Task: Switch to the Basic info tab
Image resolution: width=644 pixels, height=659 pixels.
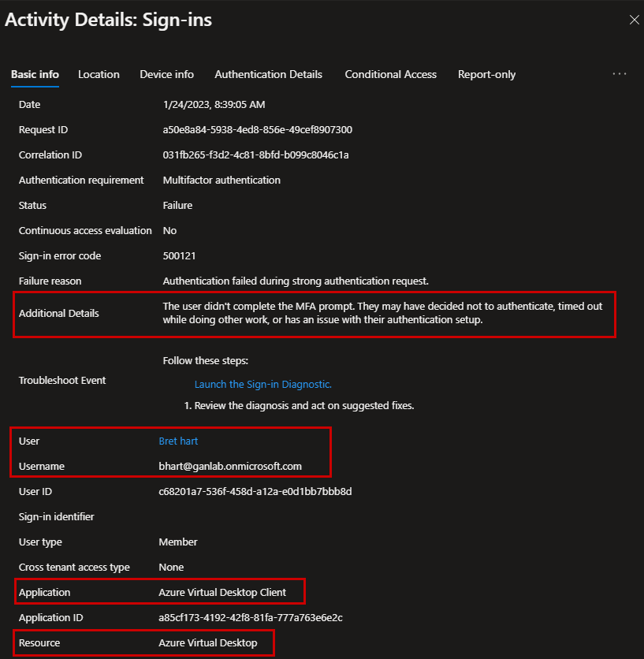Action: [x=35, y=74]
